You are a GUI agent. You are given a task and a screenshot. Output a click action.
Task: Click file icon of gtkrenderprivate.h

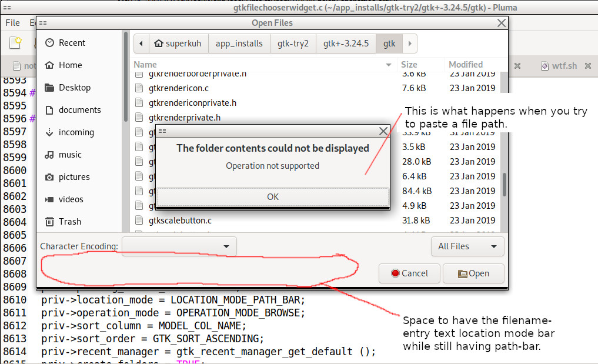139,118
